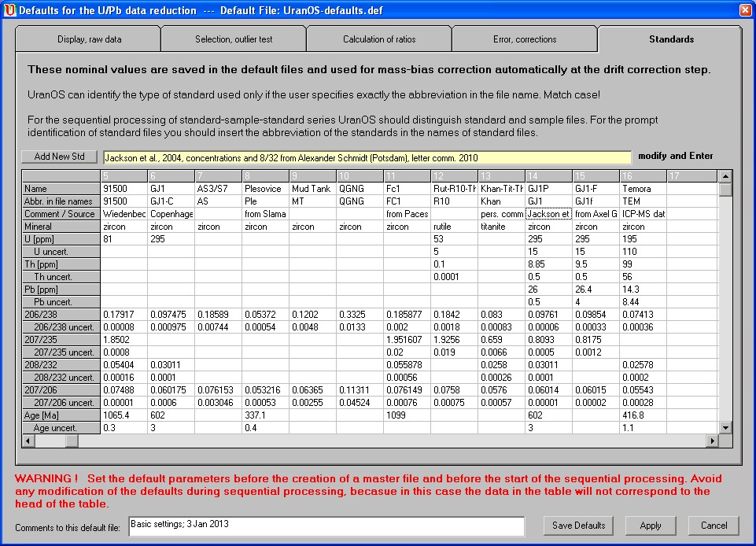Click the Th [ppm] value 8.85
756x546 pixels.
(548, 264)
